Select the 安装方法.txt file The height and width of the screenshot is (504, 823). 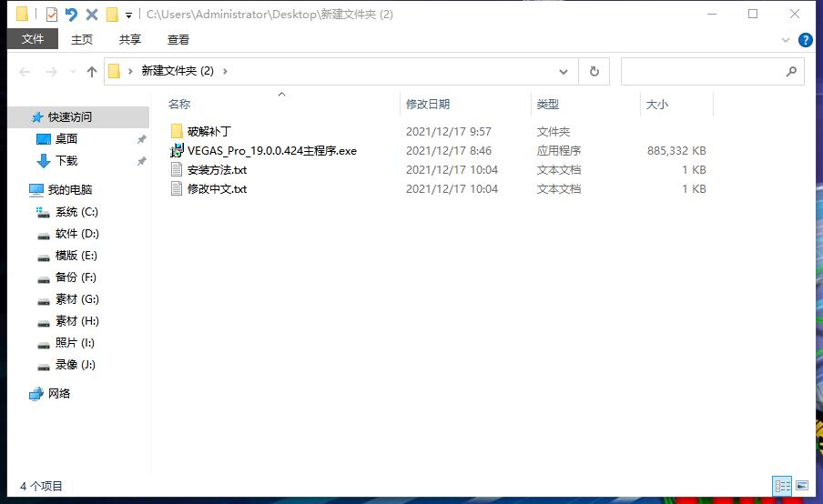[217, 170]
